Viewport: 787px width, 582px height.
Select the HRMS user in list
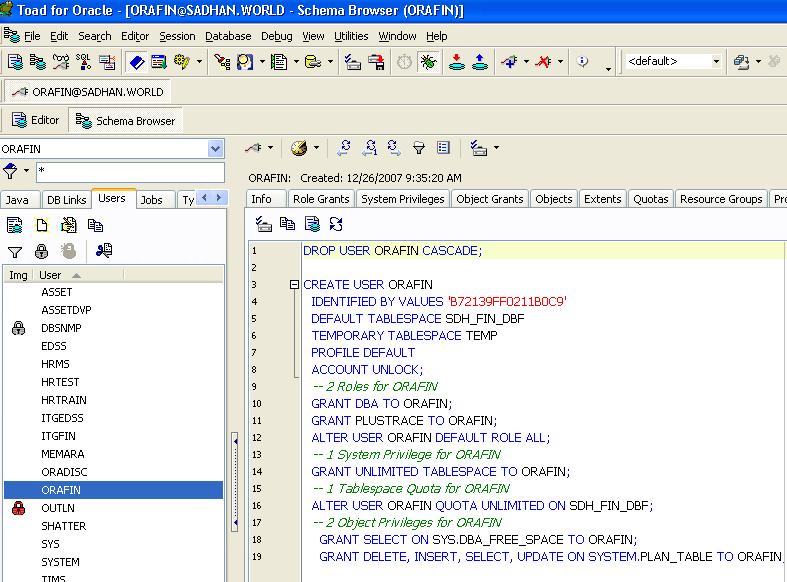click(113, 364)
